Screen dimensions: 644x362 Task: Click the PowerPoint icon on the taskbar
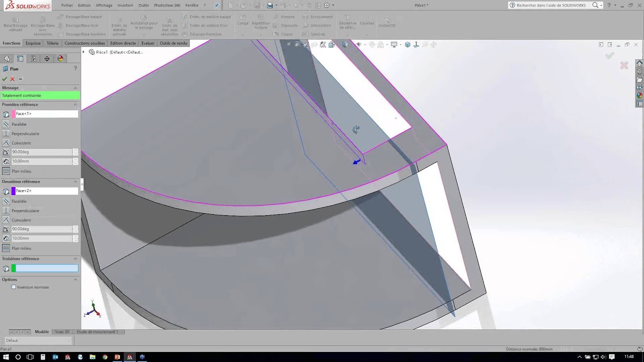(x=117, y=357)
